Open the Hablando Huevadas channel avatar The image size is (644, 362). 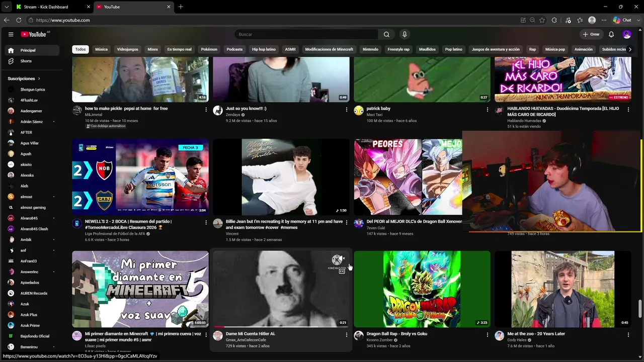(x=500, y=111)
